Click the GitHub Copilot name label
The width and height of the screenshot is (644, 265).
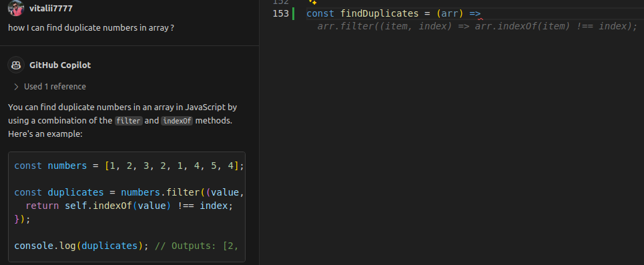click(x=60, y=65)
